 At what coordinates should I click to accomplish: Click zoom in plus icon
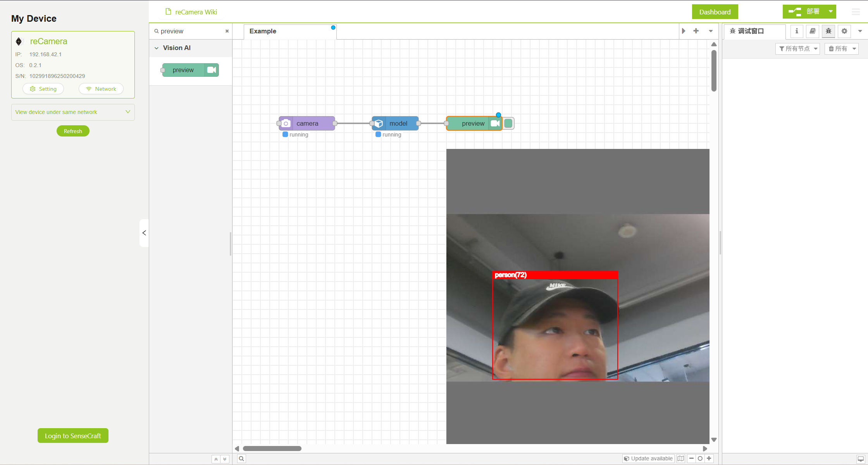(x=709, y=458)
